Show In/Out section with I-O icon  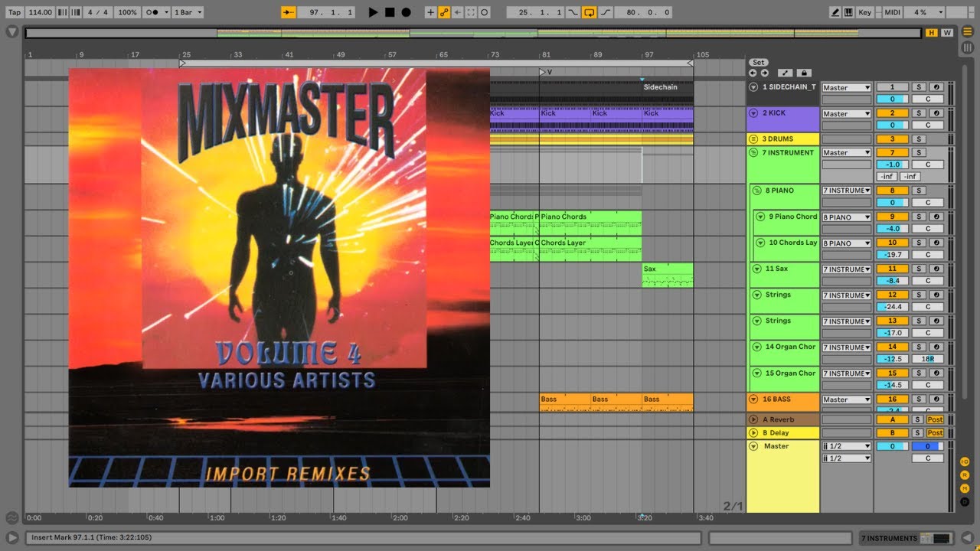(x=965, y=461)
